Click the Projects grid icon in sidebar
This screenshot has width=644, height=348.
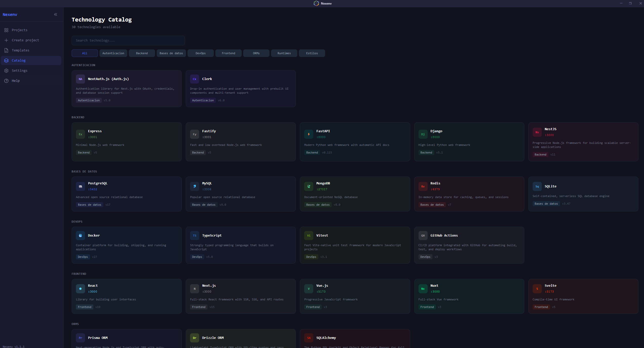click(6, 30)
